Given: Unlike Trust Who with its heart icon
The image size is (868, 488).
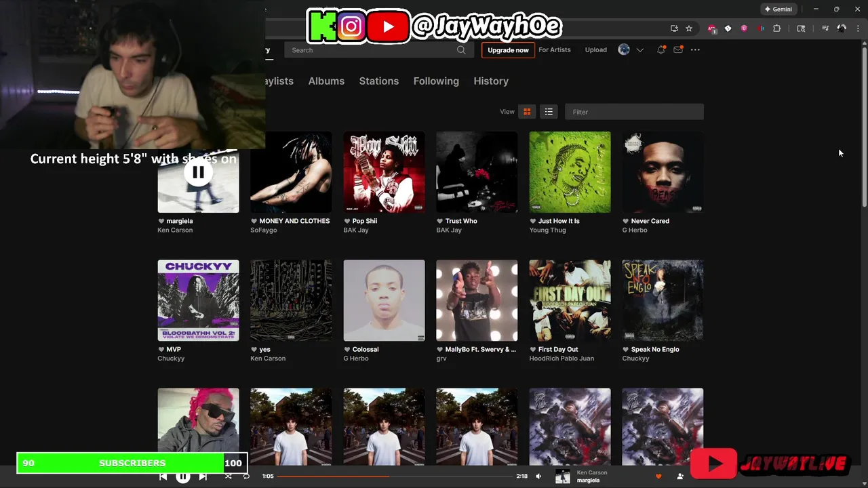Looking at the screenshot, I should pos(439,221).
